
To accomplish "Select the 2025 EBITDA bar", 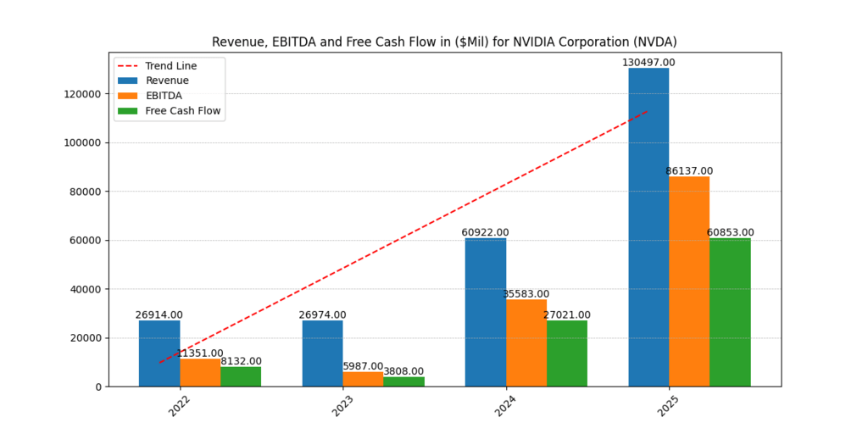I will pos(689,281).
